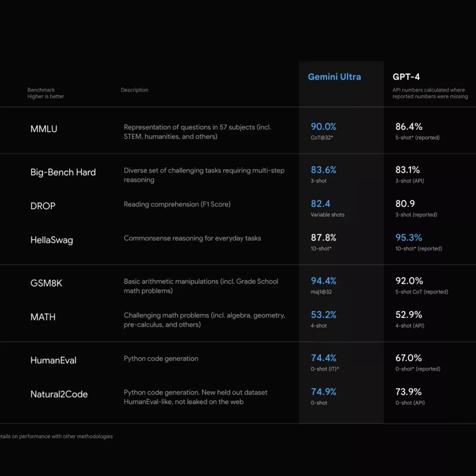
Task: Click the '10-shot* (reported)' label
Action: (419, 249)
